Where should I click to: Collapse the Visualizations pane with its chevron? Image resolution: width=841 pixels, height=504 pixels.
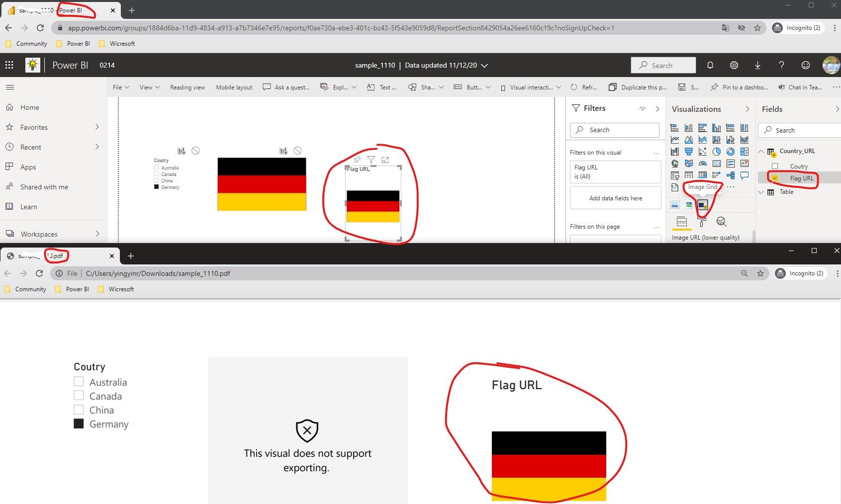pos(747,109)
